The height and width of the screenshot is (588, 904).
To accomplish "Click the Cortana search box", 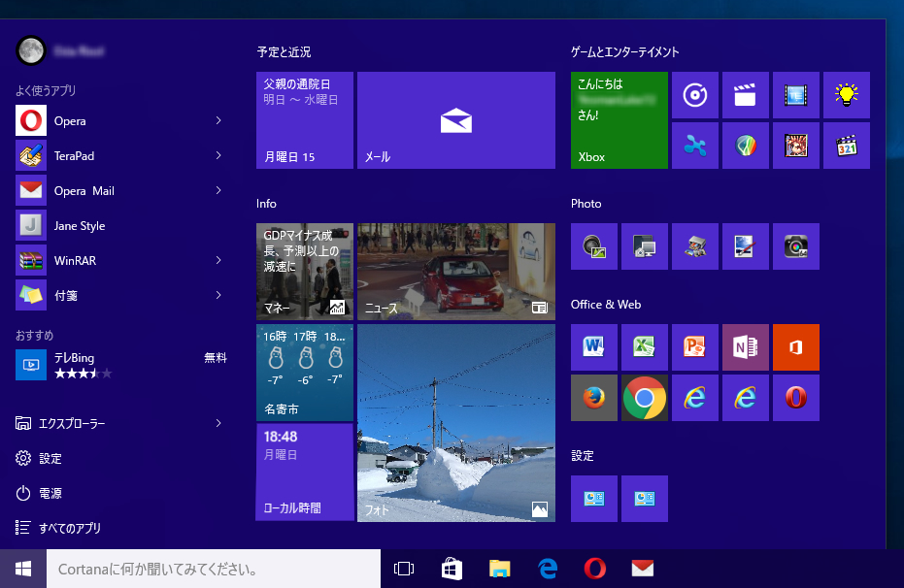I will point(214,569).
